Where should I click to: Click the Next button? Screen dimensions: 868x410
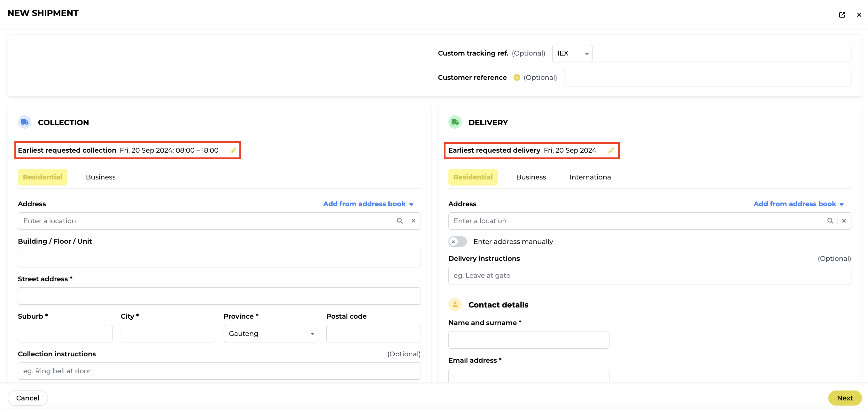845,398
